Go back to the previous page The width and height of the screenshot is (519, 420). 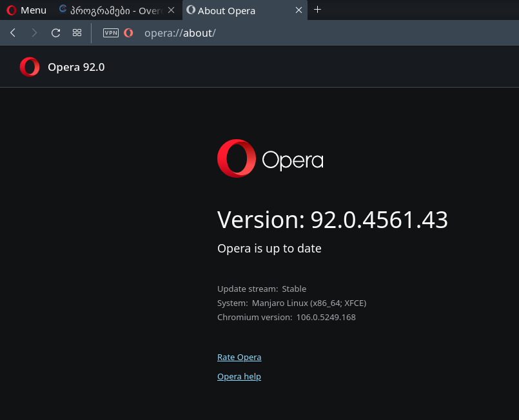[13, 33]
